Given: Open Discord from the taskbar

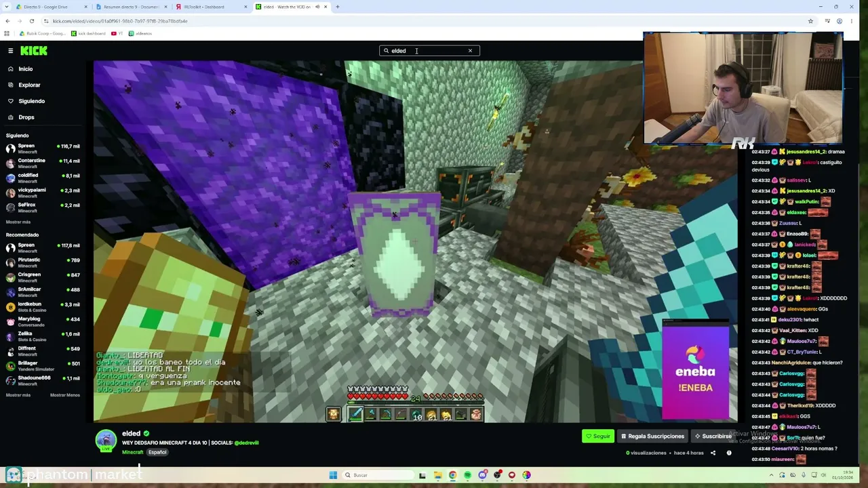Looking at the screenshot, I should (482, 475).
